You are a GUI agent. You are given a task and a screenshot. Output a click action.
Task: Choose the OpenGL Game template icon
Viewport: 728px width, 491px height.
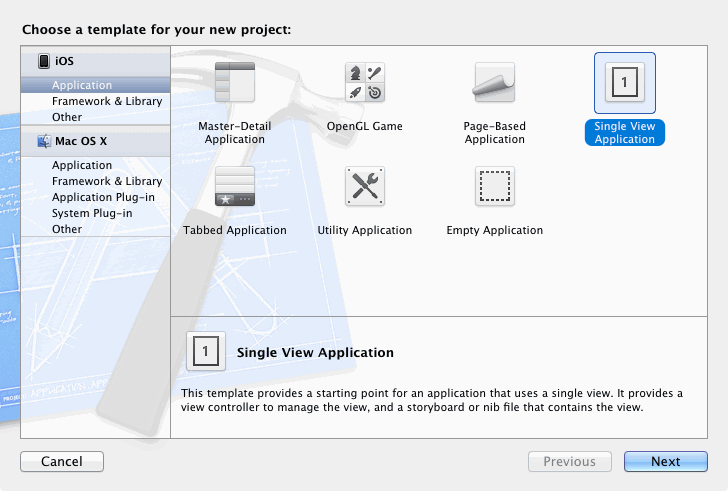[x=365, y=82]
